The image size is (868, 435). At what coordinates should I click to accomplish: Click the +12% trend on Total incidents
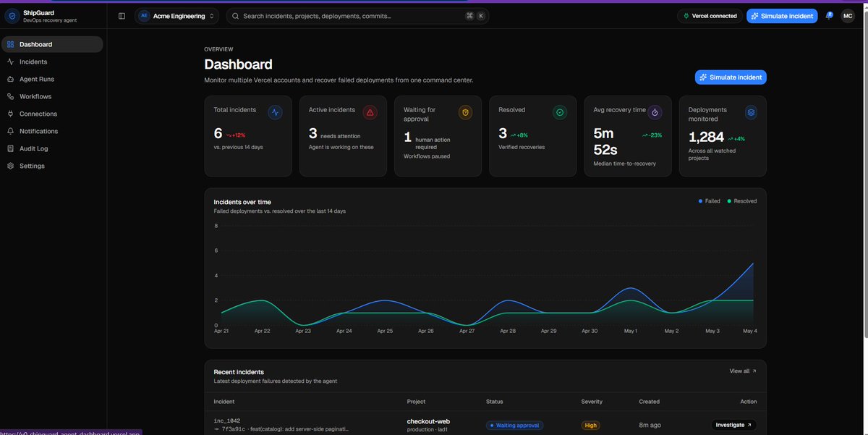pyautogui.click(x=236, y=135)
